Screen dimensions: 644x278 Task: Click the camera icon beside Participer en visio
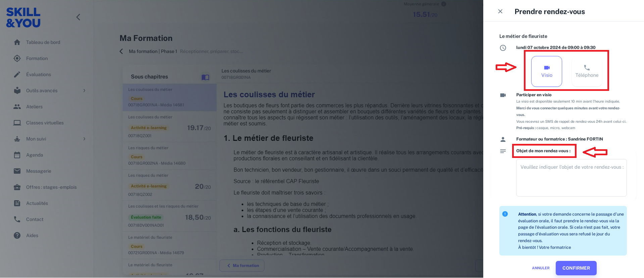click(503, 95)
